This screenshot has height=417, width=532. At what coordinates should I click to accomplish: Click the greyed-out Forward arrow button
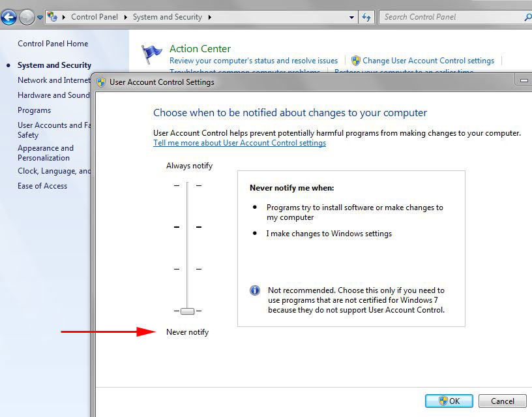coord(27,17)
